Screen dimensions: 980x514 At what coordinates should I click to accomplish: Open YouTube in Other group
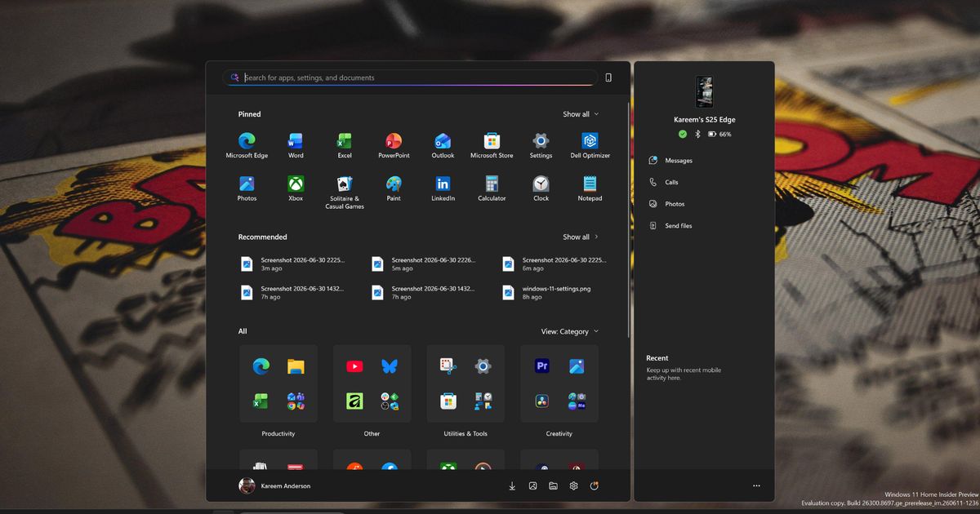click(x=354, y=366)
